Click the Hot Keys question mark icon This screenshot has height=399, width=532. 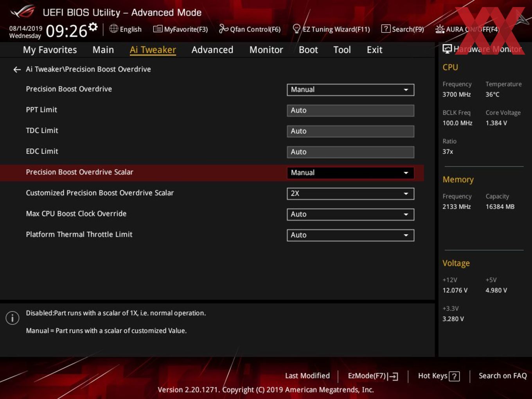[x=454, y=376]
